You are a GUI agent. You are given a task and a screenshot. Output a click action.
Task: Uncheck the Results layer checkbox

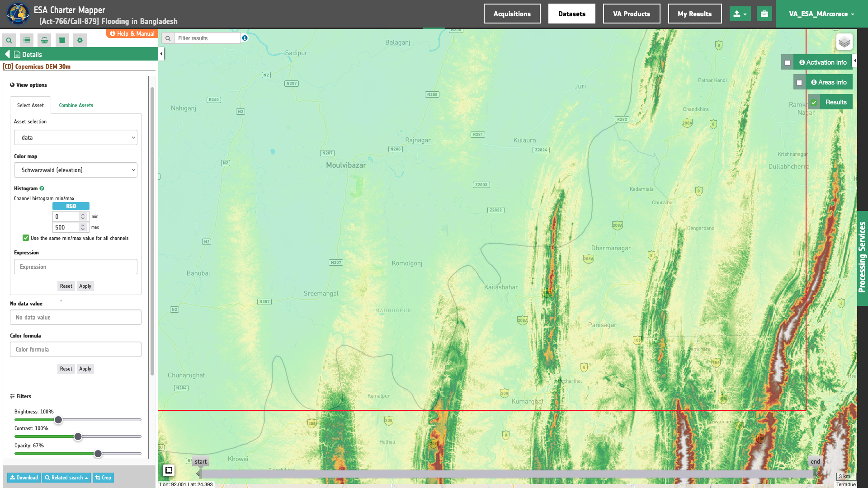click(814, 103)
